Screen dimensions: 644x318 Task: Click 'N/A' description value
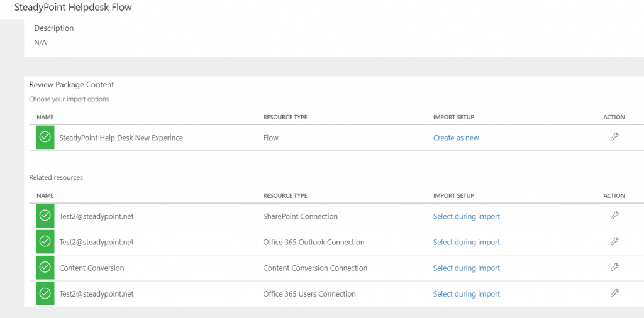coord(40,42)
